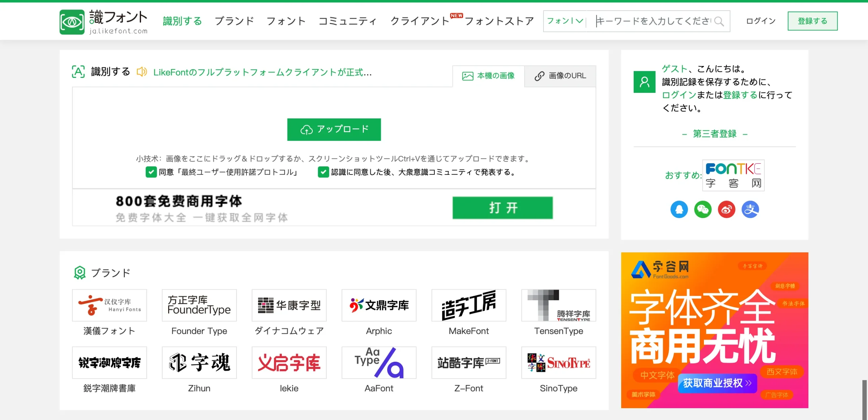
Task: Open the Zihun brand logo
Action: (x=199, y=362)
